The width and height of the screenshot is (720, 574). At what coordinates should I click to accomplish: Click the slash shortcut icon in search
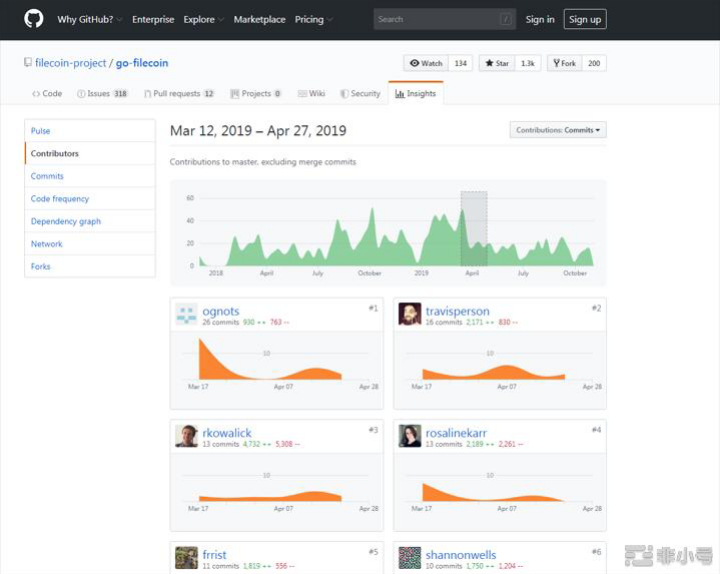(506, 19)
